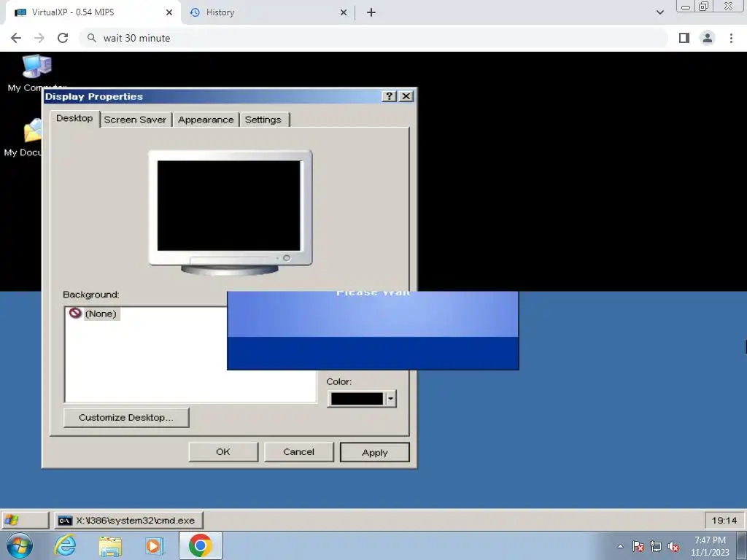
Task: Close the Display Properties dialog
Action: point(406,96)
